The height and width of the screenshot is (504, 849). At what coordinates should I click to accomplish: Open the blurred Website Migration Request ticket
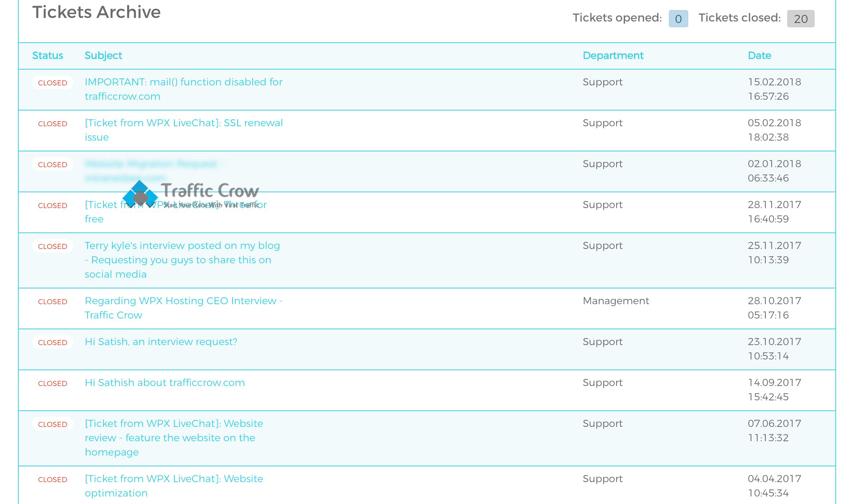pyautogui.click(x=151, y=164)
